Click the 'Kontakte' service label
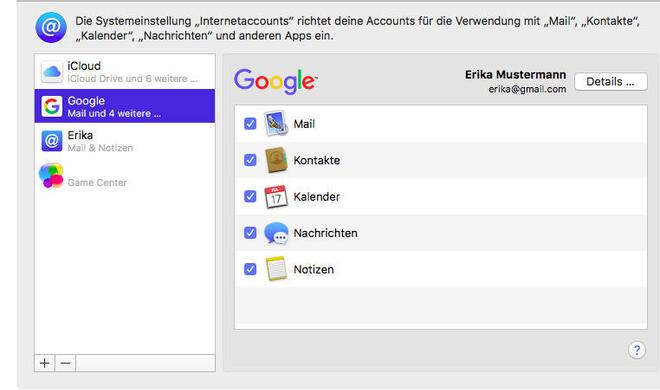Image resolution: width=660 pixels, height=390 pixels. (317, 160)
